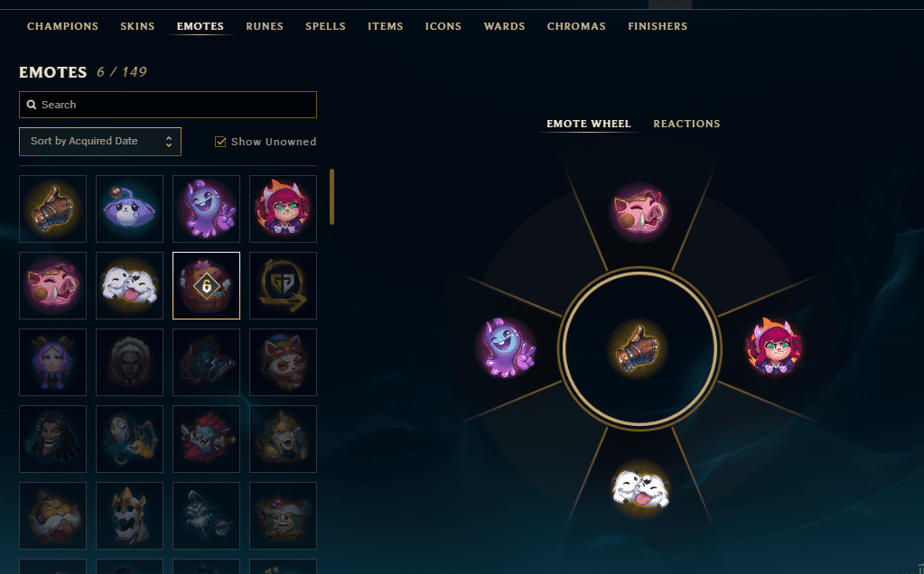Open the Sort by Acquired Date dropdown
The width and height of the screenshot is (924, 574).
[x=100, y=142]
